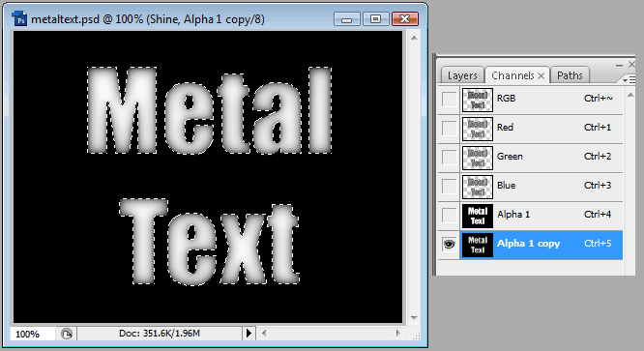This screenshot has width=644, height=351.
Task: Click the vertical scrollbar down arrow in document
Action: 414,318
